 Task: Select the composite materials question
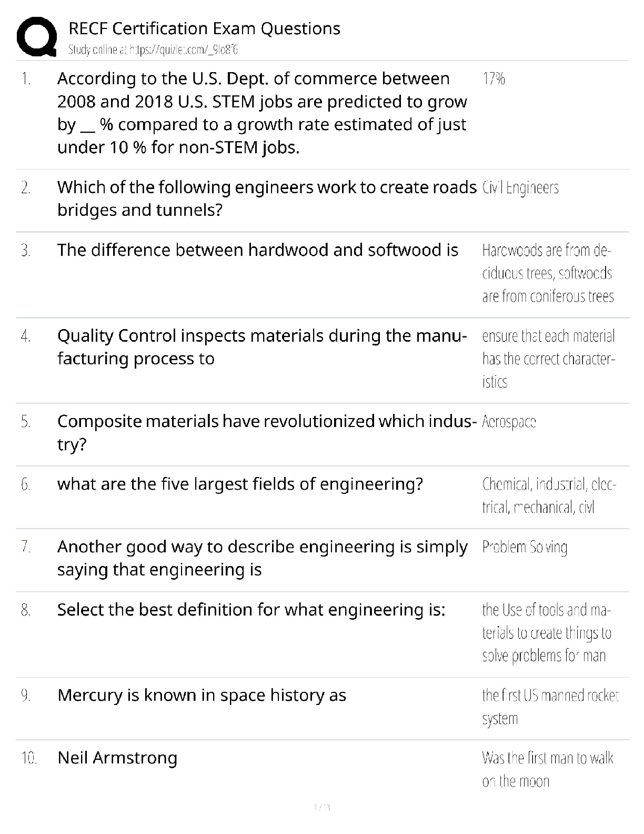pos(267,432)
